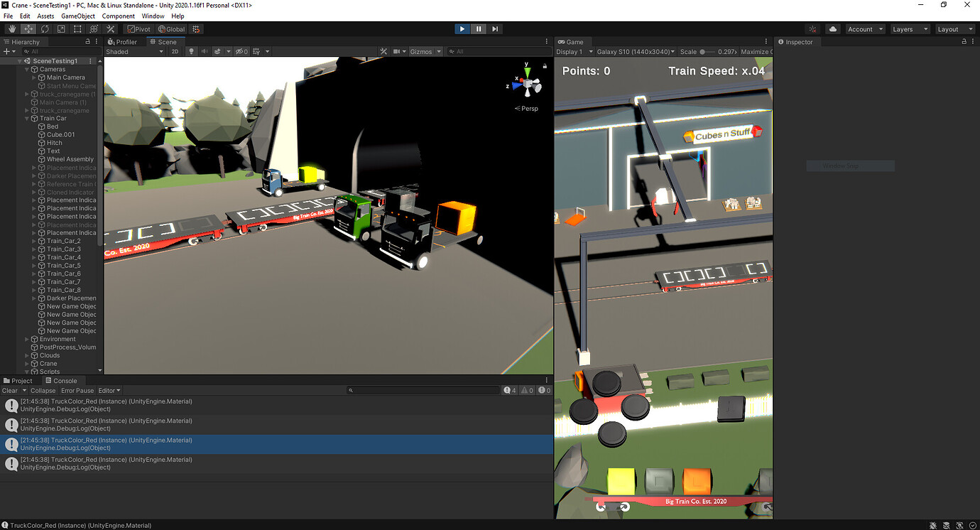Mute scene audio in Scene view toolbar
The height and width of the screenshot is (530, 980).
point(205,50)
